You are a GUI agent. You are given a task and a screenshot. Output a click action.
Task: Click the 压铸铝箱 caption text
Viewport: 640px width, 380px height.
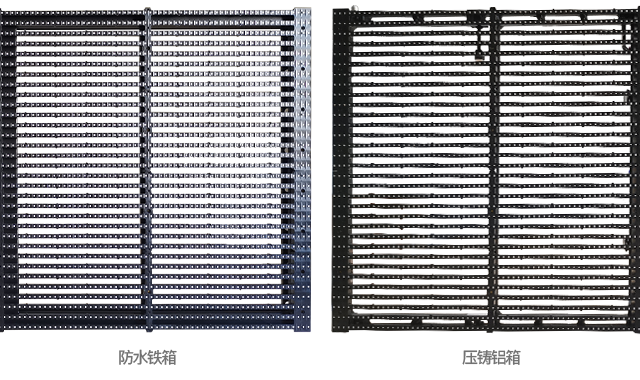(491, 358)
